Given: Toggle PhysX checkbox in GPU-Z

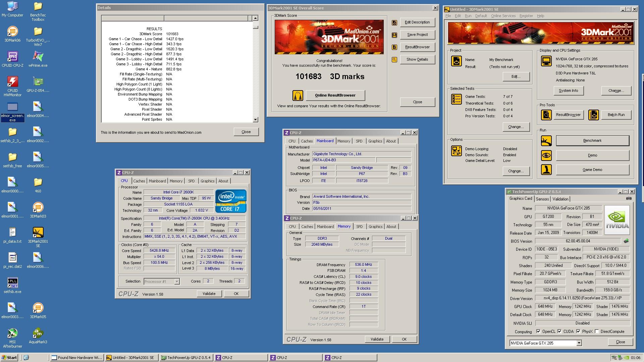Looking at the screenshot, I should (578, 331).
